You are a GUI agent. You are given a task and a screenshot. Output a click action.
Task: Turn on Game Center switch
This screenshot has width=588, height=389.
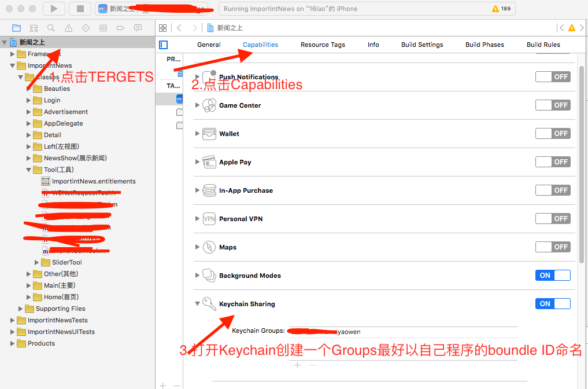click(553, 105)
